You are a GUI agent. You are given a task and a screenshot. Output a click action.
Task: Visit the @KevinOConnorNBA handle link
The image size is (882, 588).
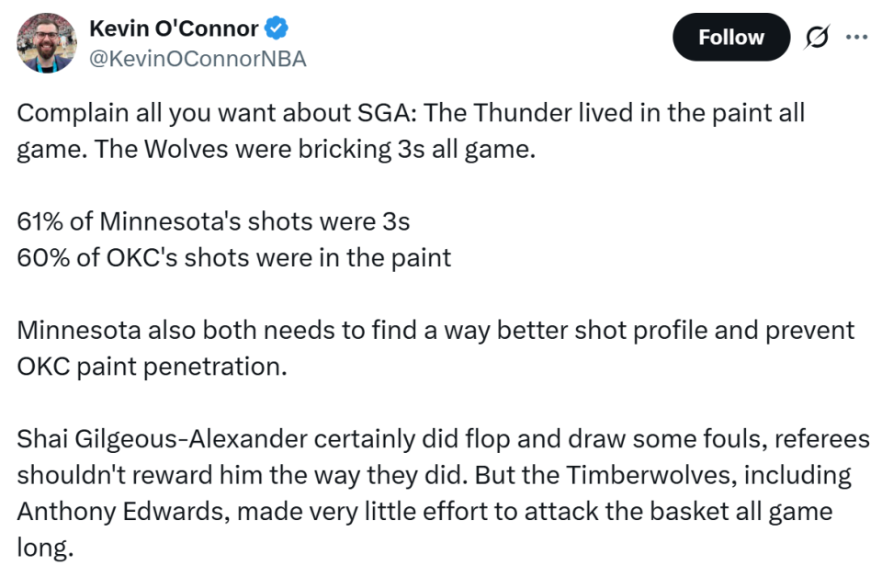coord(198,59)
